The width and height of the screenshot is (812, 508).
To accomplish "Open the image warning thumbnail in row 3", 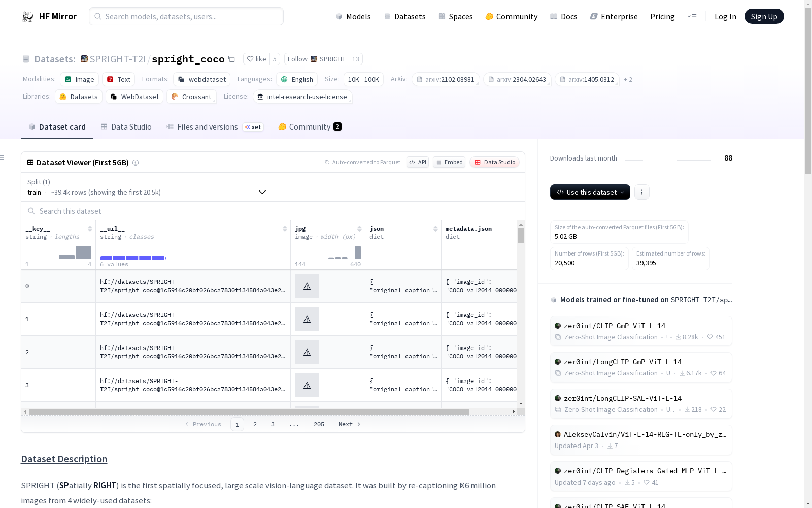I will pyautogui.click(x=307, y=385).
